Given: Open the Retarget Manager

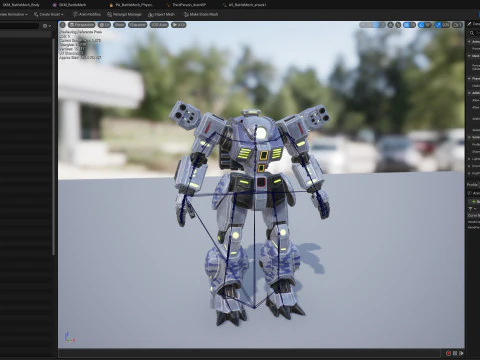Looking at the screenshot, I should click(x=124, y=14).
